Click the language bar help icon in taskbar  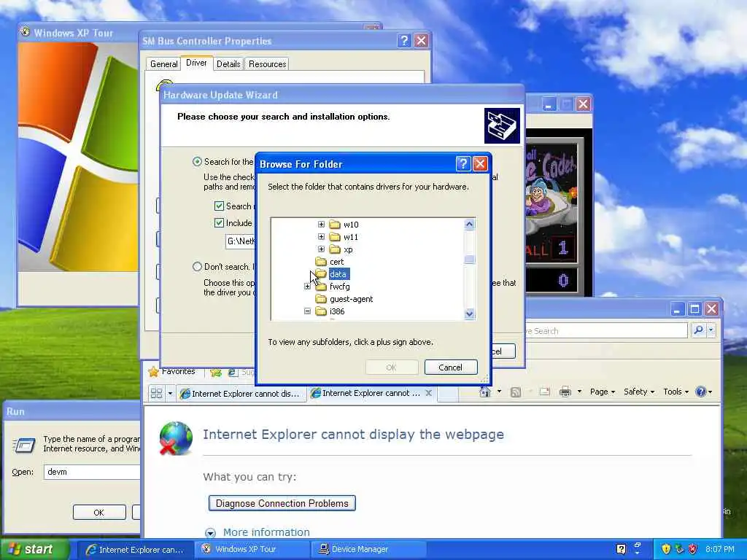(621, 550)
